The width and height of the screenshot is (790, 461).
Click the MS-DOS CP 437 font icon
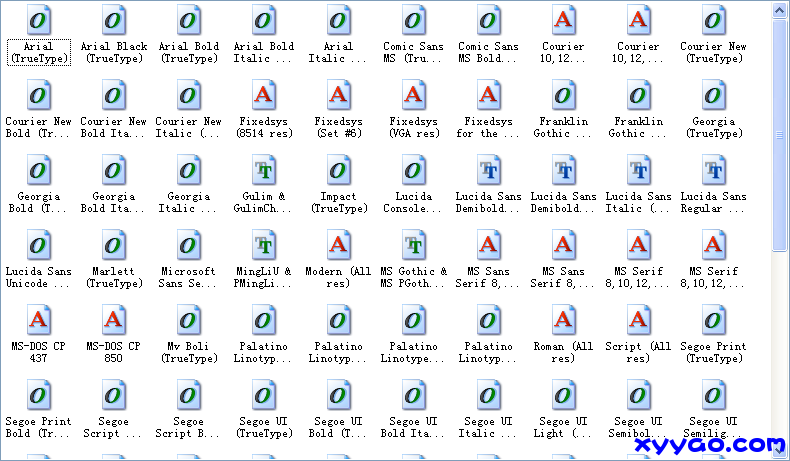39,320
